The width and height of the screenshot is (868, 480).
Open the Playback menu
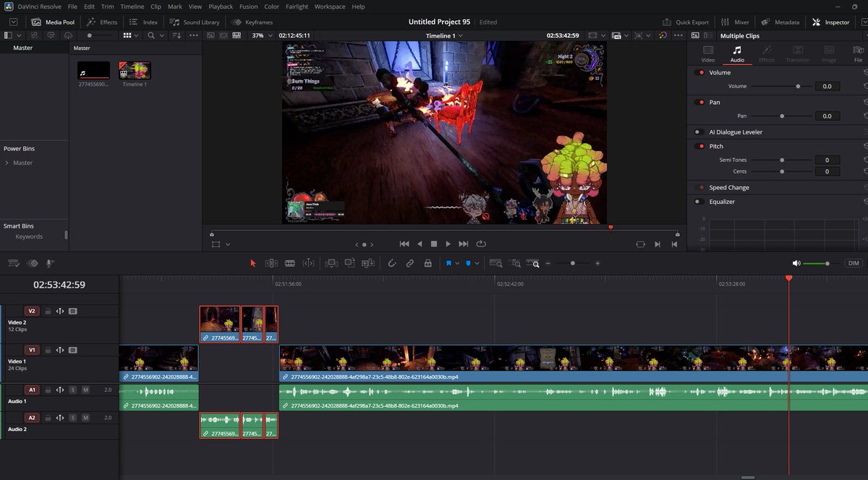[221, 7]
